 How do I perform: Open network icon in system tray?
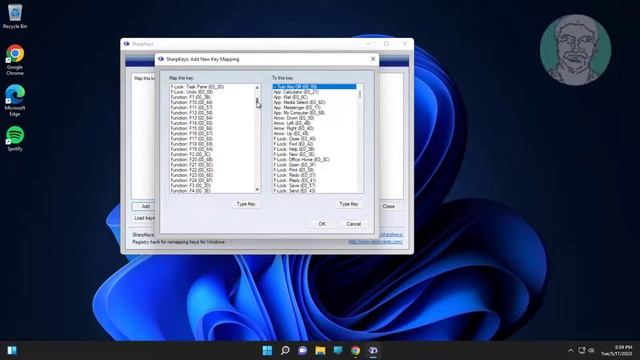pos(582,350)
